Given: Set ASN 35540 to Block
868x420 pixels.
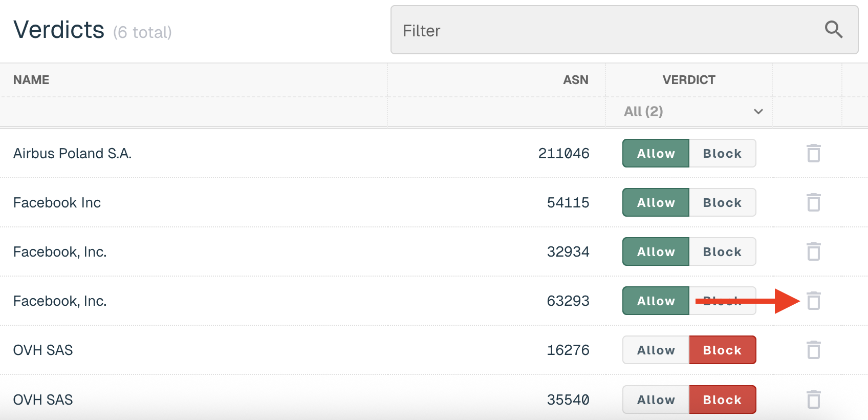Looking at the screenshot, I should point(723,400).
